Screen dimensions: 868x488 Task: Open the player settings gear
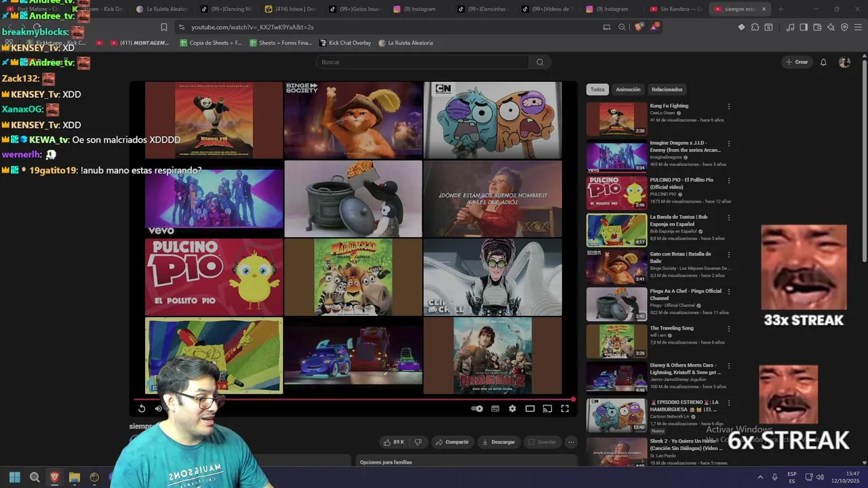[x=513, y=409]
